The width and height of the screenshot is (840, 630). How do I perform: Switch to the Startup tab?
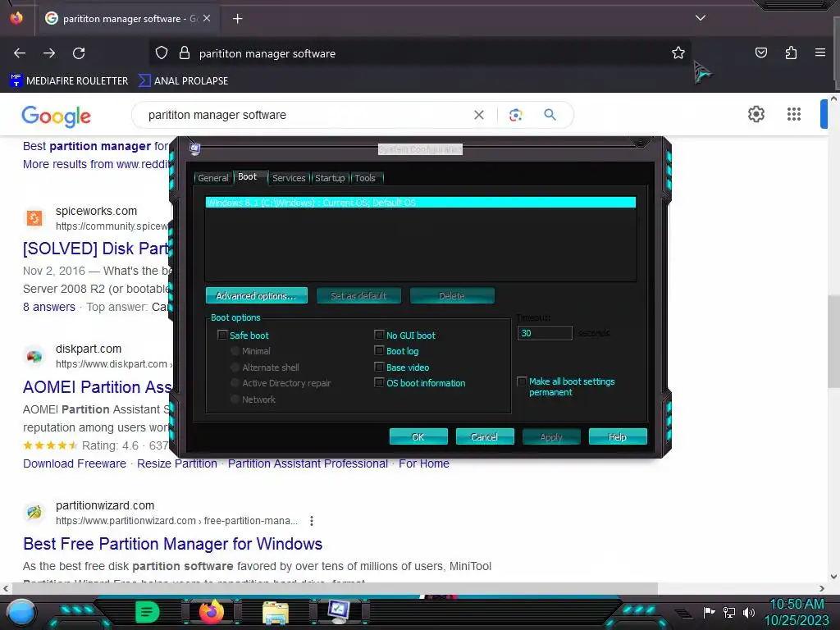point(330,178)
